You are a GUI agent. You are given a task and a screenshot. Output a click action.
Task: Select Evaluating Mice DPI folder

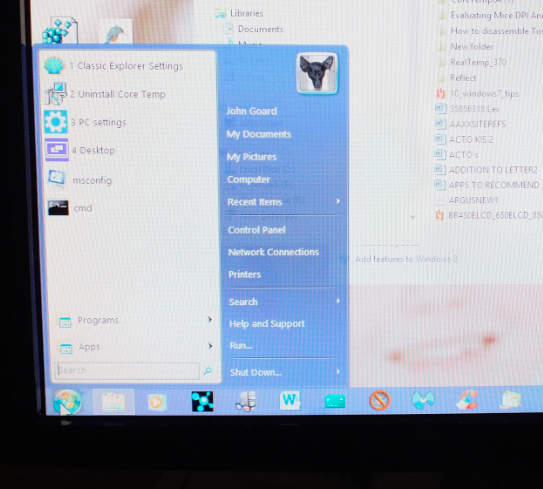pyautogui.click(x=496, y=15)
